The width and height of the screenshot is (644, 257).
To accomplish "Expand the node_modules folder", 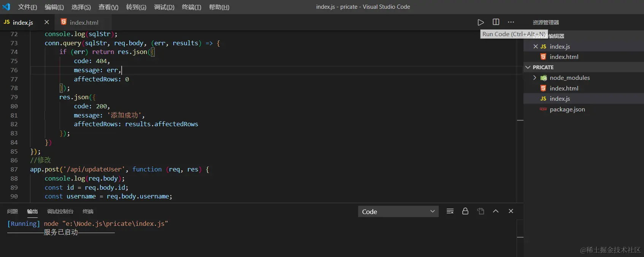I will [x=535, y=78].
